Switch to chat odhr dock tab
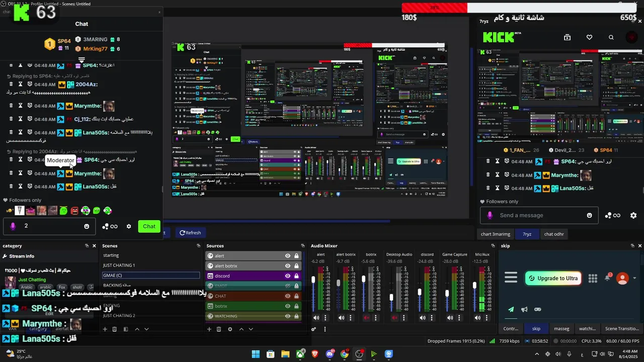Viewport: 644px width, 362px height. pos(554,234)
